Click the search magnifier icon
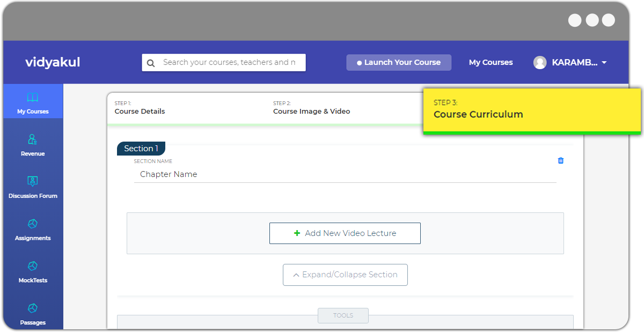The height and width of the screenshot is (332, 644). coord(151,63)
